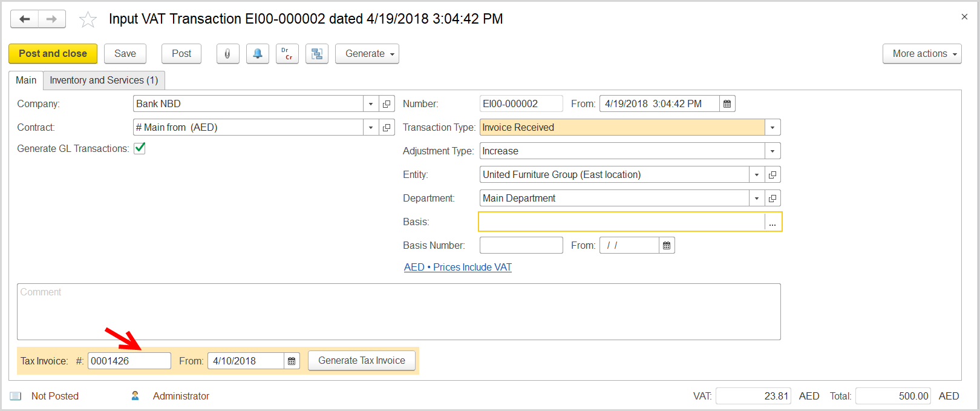Expand the Transaction Type dropdown

coord(773,127)
